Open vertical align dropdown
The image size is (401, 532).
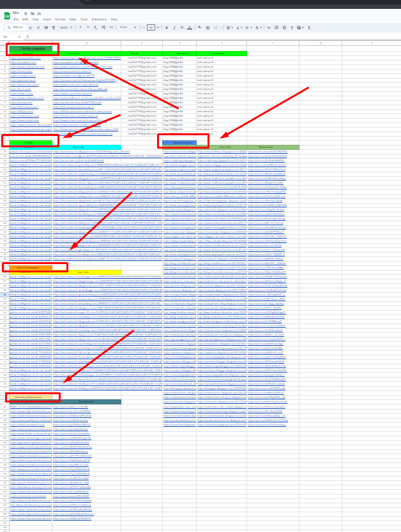pos(239,27)
